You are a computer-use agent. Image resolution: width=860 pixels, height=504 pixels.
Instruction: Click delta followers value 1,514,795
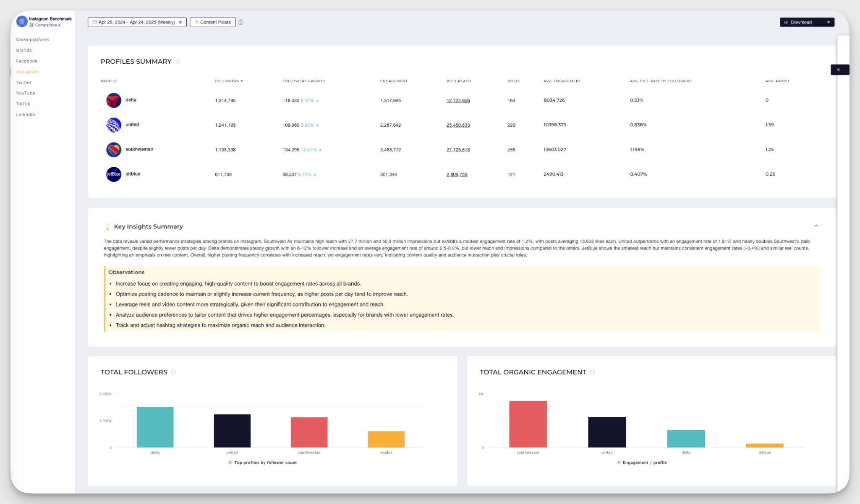pos(225,101)
